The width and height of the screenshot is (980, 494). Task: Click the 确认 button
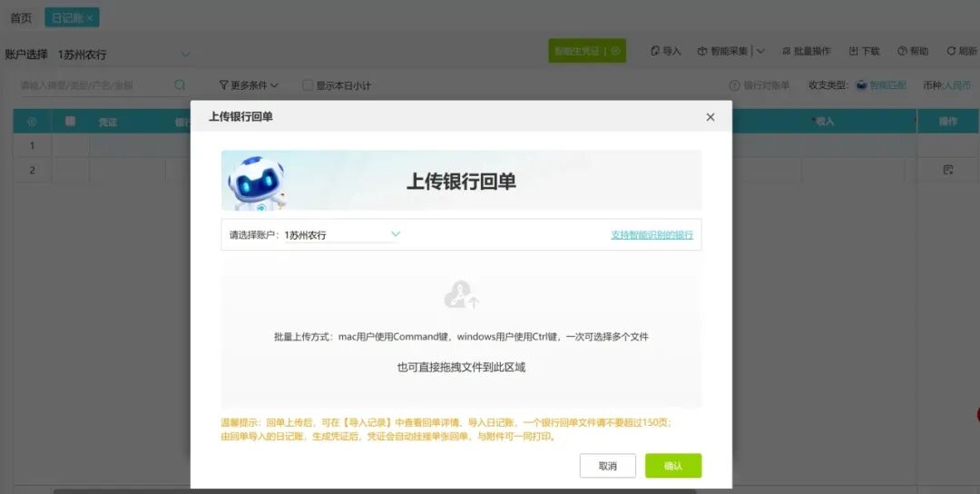[x=673, y=466]
